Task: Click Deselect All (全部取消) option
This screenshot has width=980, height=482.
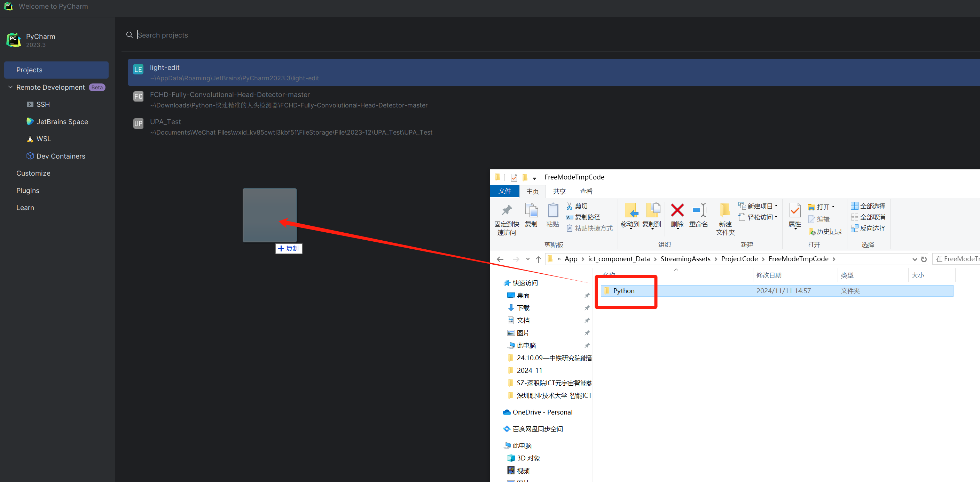Action: (x=868, y=217)
